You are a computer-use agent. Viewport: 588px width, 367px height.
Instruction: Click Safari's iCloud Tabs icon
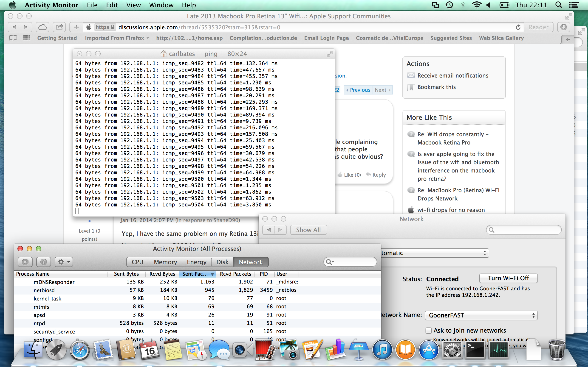click(x=42, y=27)
